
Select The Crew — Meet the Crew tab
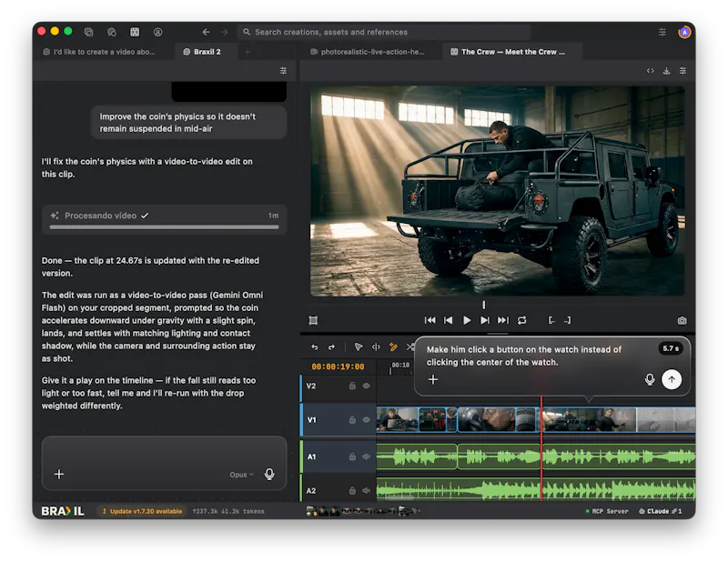(511, 52)
